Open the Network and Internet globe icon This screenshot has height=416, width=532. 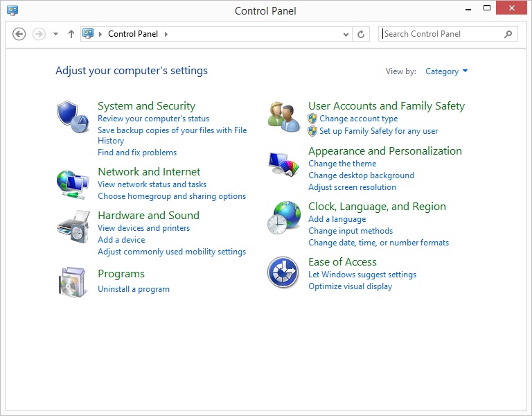point(73,184)
